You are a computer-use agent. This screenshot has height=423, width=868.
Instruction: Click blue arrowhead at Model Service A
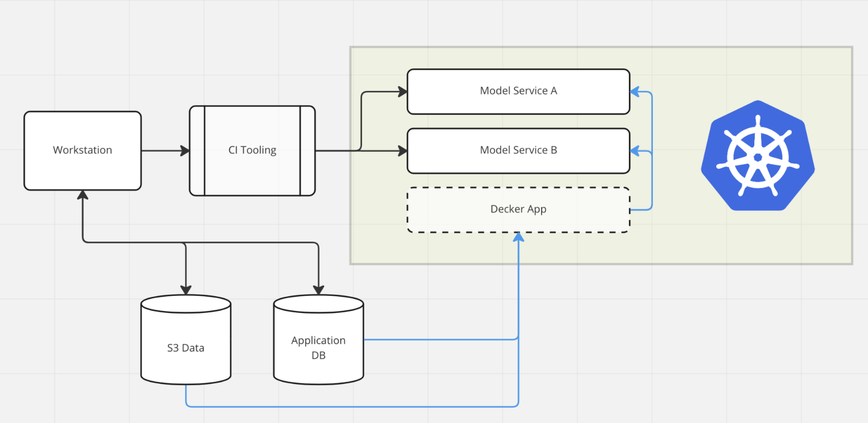coord(635,92)
